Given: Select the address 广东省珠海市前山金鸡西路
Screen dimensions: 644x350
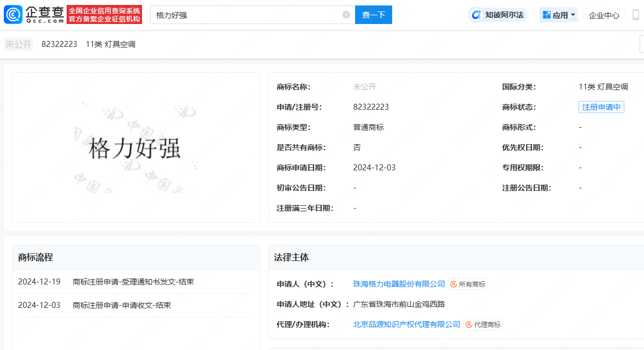Looking at the screenshot, I should (399, 304).
